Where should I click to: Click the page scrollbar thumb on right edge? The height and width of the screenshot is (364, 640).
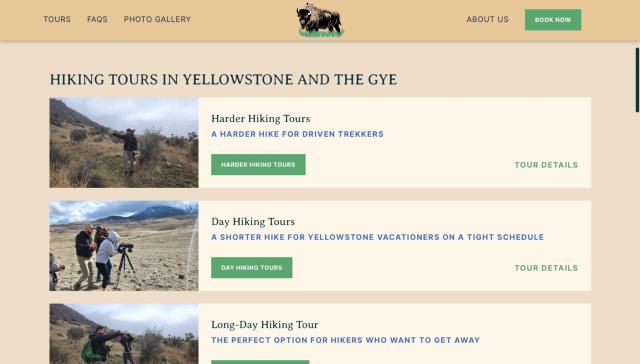[637, 80]
